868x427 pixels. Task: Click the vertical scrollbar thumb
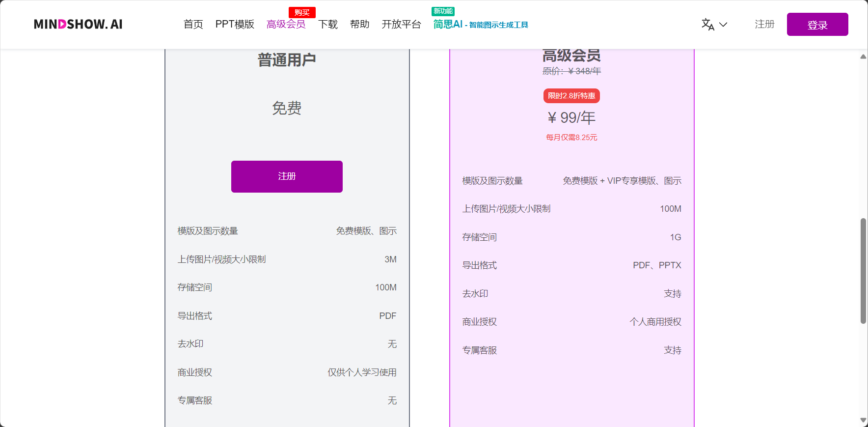tap(863, 271)
